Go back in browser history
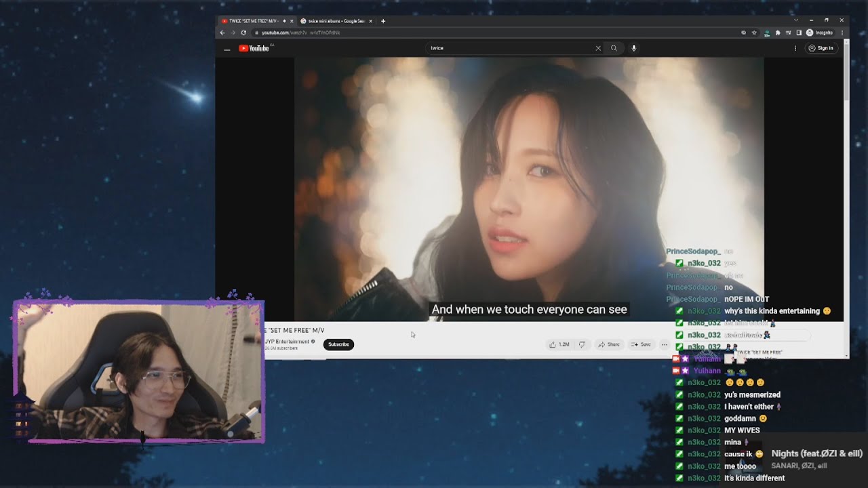The width and height of the screenshot is (868, 488). click(222, 33)
